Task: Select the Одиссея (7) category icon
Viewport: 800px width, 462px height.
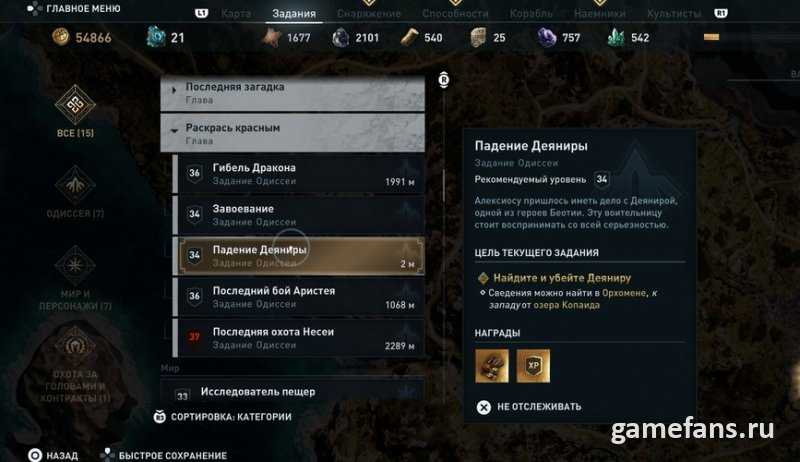Action: click(x=75, y=185)
